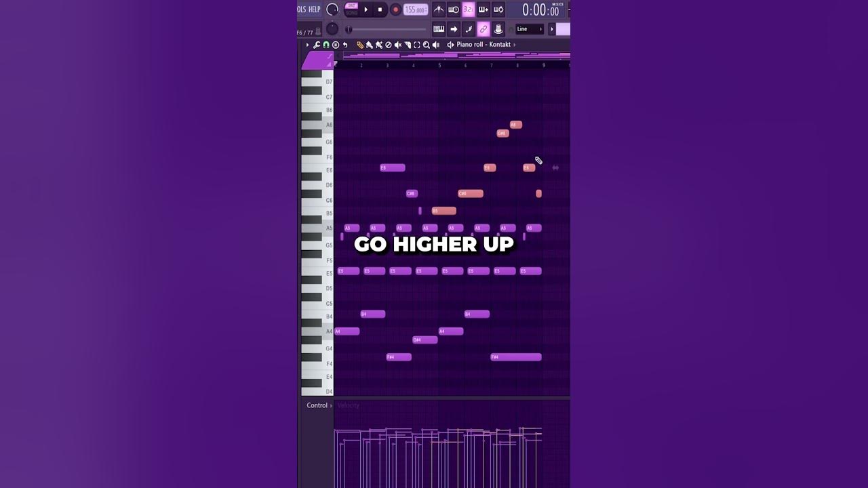This screenshot has width=868, height=488.
Task: Toggle loop recording
Action: point(498,9)
